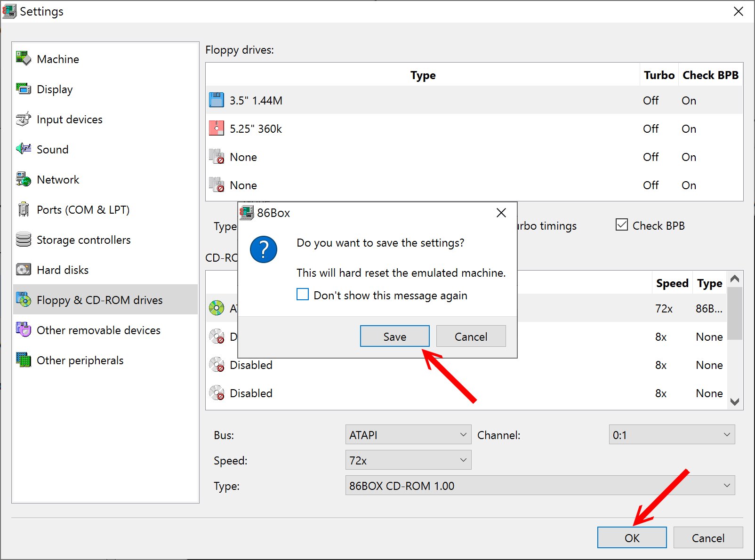Click the Settings window title bar icon
Viewport: 755px width, 560px height.
pos(9,11)
